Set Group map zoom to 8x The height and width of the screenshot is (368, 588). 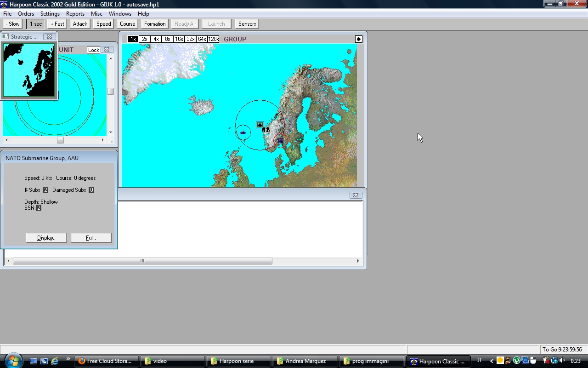point(167,39)
